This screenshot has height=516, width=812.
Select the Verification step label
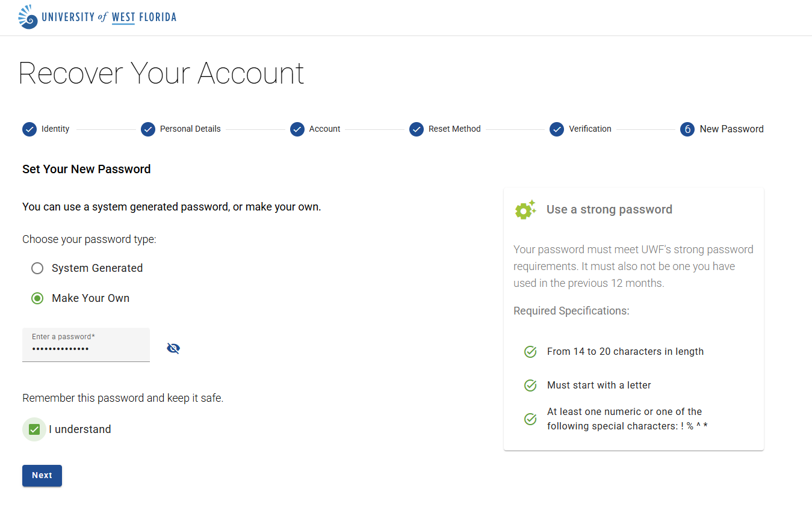590,129
